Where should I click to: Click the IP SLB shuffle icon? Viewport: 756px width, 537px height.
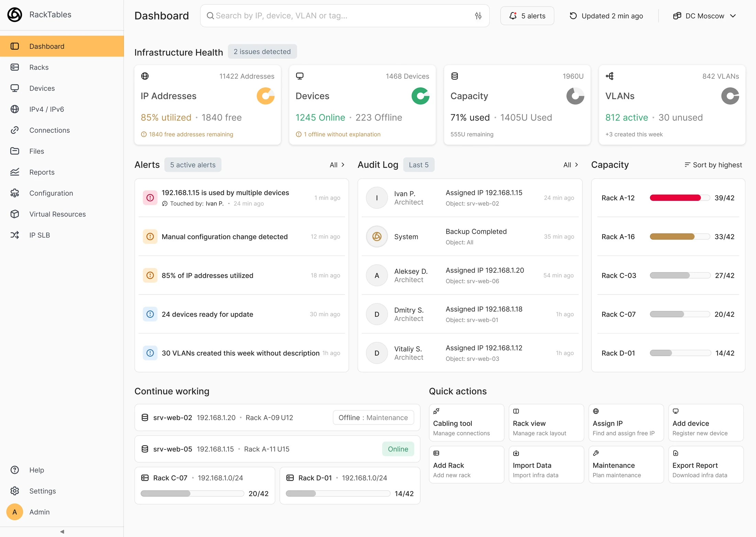15,235
